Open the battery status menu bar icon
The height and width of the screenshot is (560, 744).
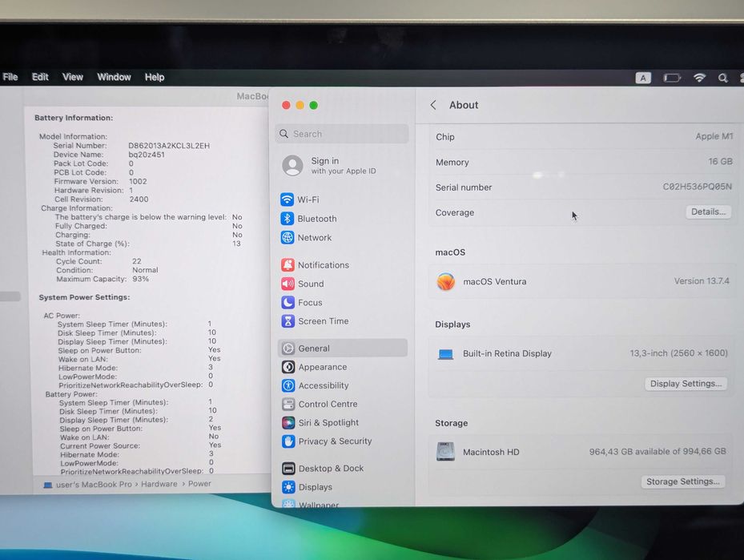click(x=671, y=78)
